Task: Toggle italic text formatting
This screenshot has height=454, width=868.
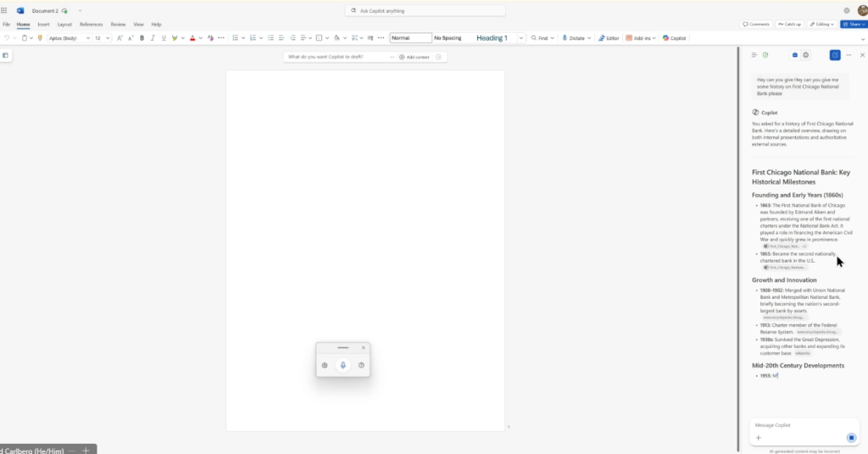Action: [x=153, y=38]
